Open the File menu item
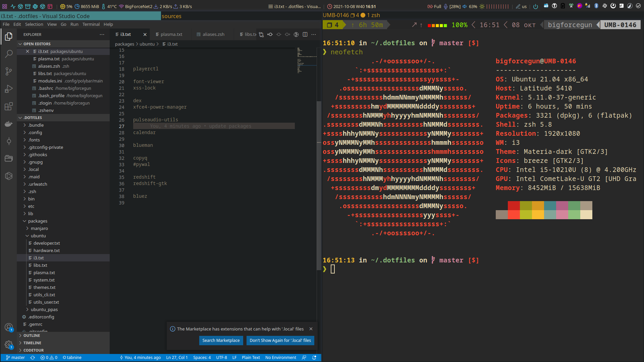 (6, 24)
